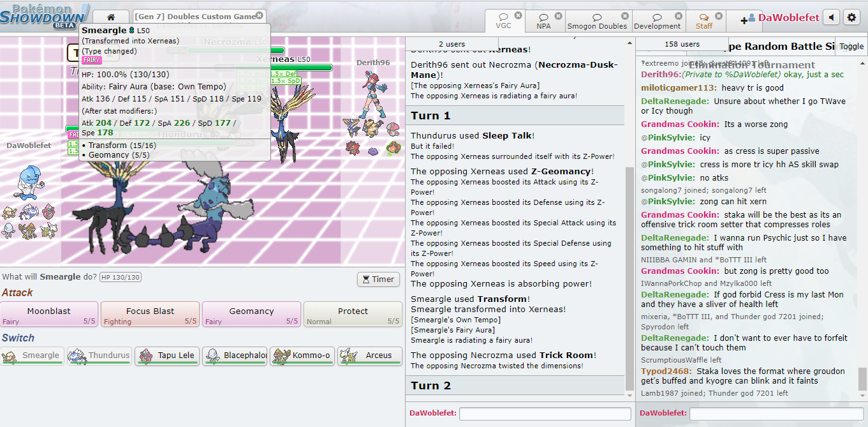The height and width of the screenshot is (427, 868).
Task: Open the DaWoblefet username menu
Action: pyautogui.click(x=788, y=18)
